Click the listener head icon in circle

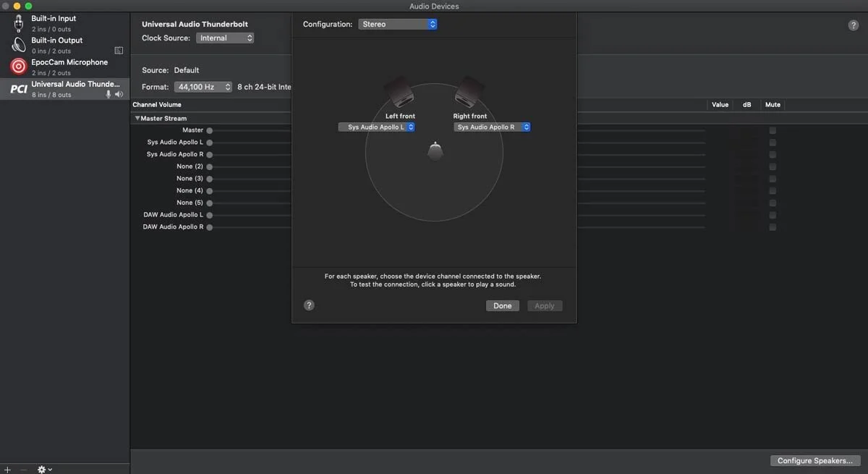[x=435, y=151]
